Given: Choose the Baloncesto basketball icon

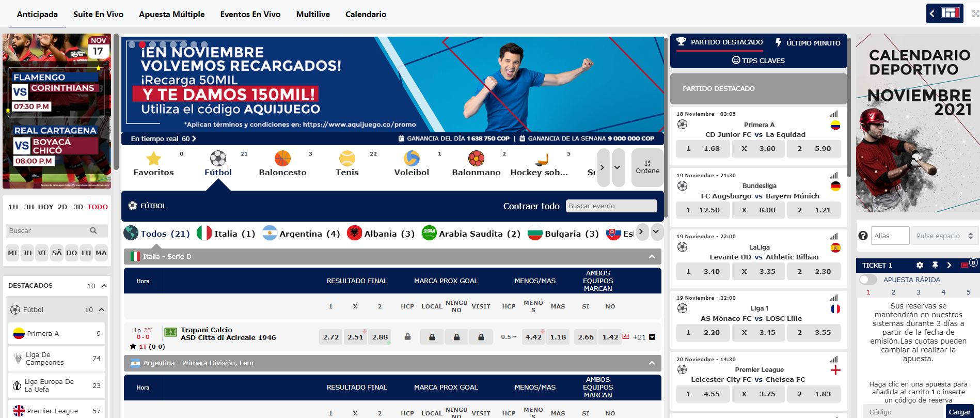Looking at the screenshot, I should (282, 158).
